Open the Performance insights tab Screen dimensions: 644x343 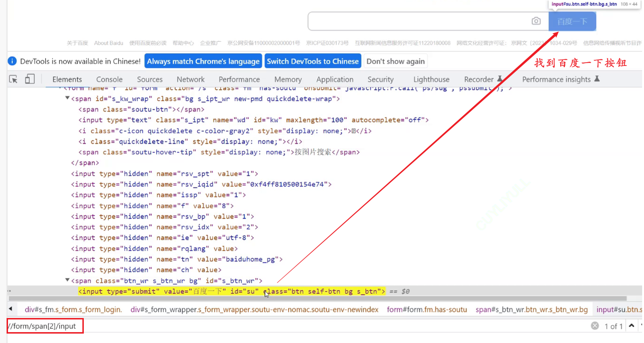click(x=561, y=79)
